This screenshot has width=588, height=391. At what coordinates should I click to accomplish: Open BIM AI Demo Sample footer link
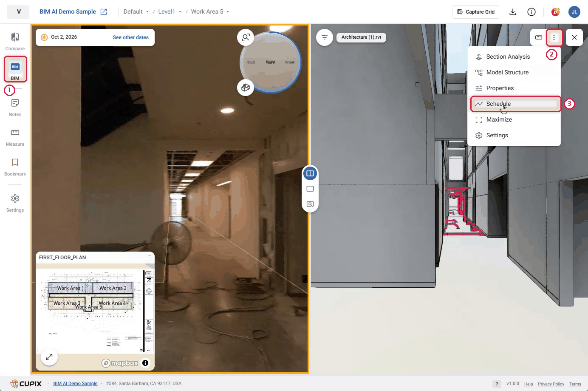pos(75,383)
